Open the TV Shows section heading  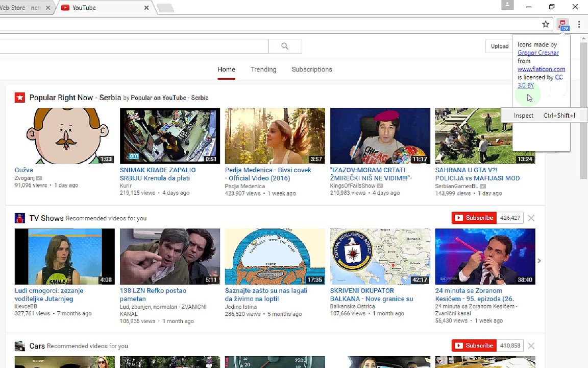point(46,218)
